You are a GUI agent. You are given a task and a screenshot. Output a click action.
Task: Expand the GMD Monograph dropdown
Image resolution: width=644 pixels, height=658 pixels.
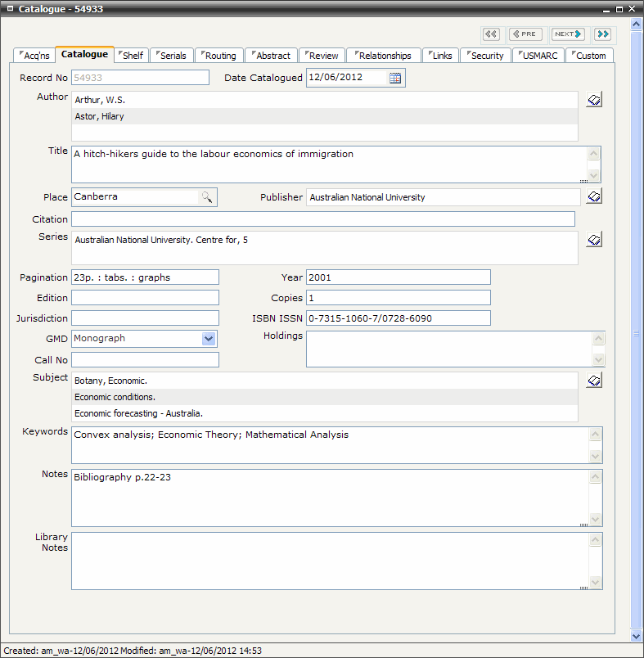pos(209,339)
